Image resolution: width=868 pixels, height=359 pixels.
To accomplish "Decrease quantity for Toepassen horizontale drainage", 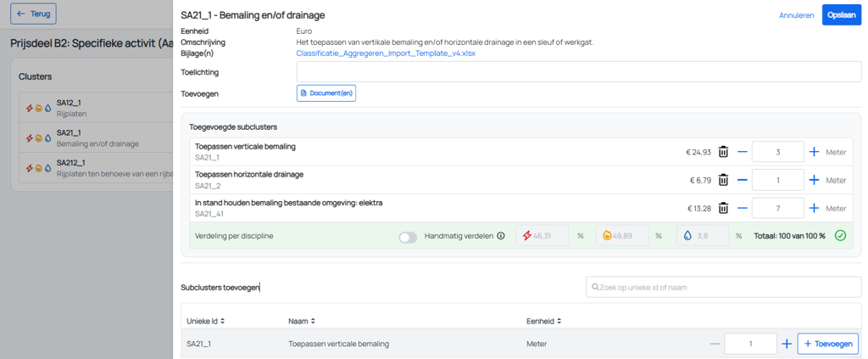I will [x=743, y=180].
